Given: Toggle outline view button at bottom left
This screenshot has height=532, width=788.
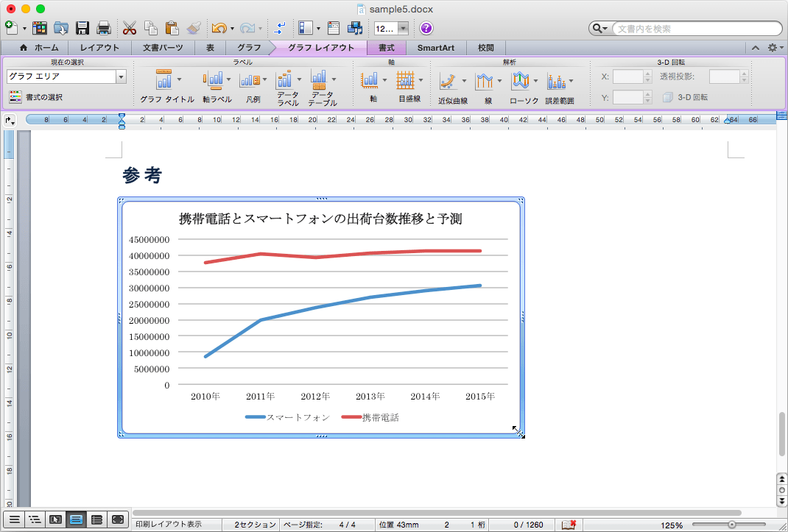Looking at the screenshot, I should (x=34, y=519).
